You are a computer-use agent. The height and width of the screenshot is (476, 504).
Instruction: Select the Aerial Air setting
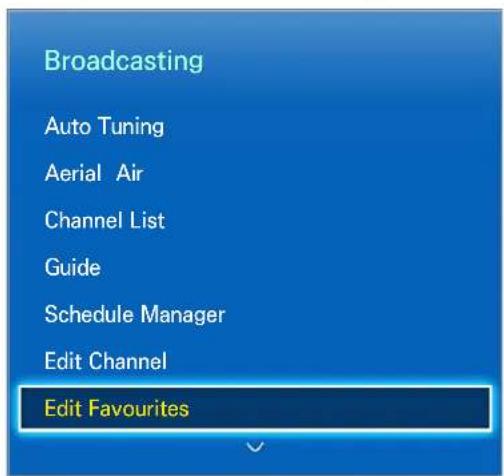pos(94,173)
